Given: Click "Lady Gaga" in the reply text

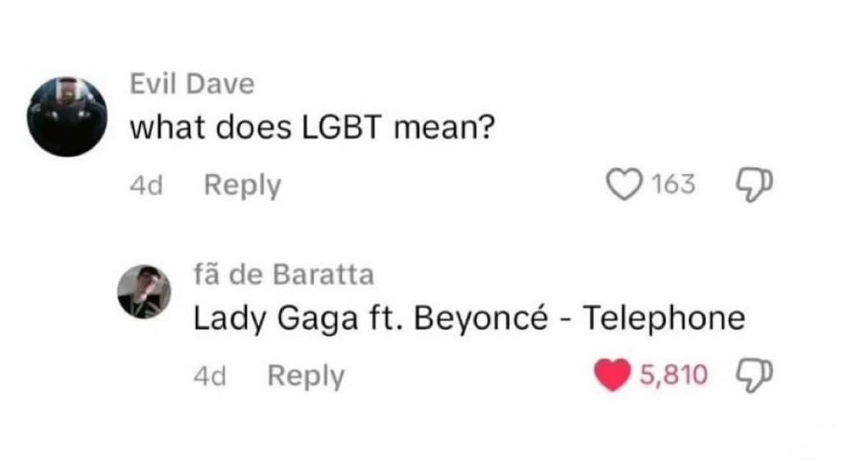Looking at the screenshot, I should (274, 319).
